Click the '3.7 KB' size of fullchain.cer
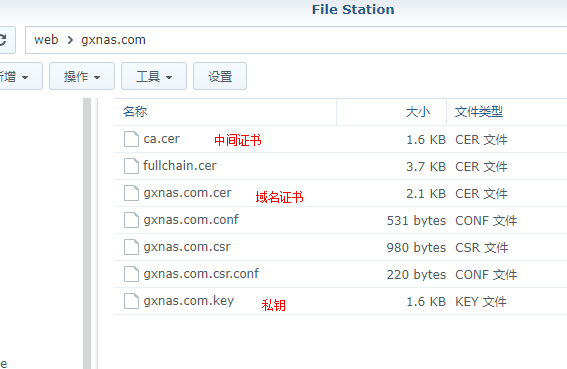This screenshot has height=369, width=567. coord(426,167)
